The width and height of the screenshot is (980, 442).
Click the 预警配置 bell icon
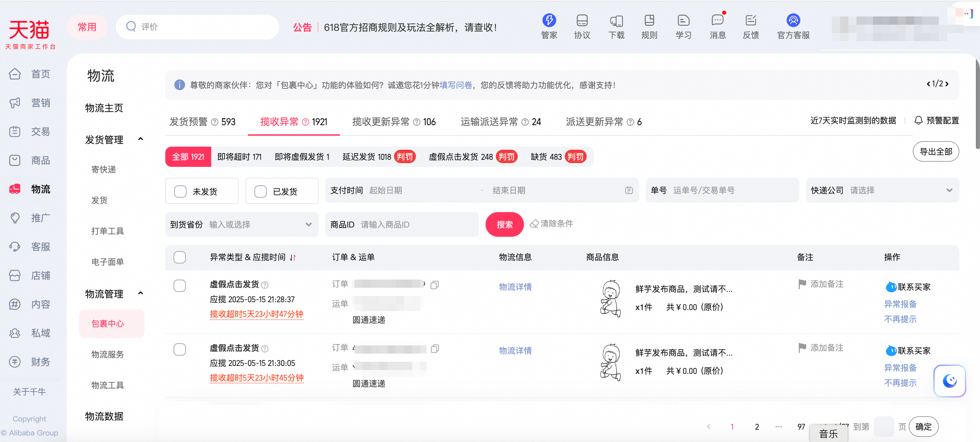coord(918,121)
